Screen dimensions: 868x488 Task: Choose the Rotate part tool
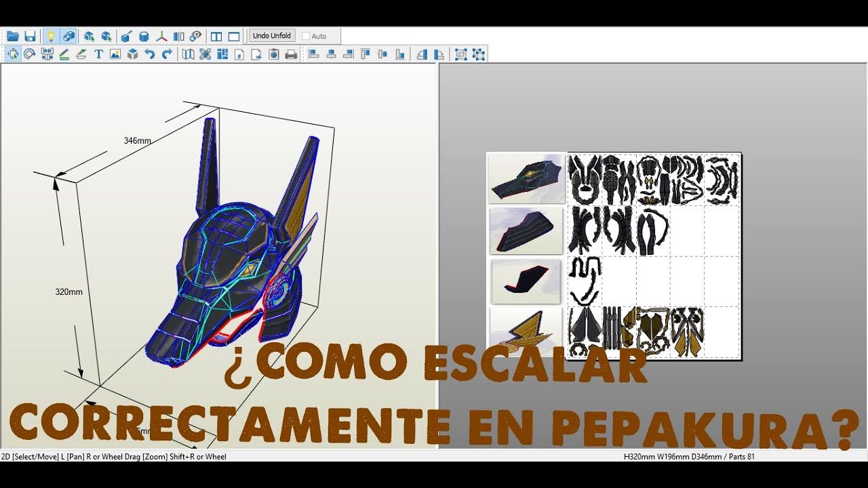tap(30, 54)
